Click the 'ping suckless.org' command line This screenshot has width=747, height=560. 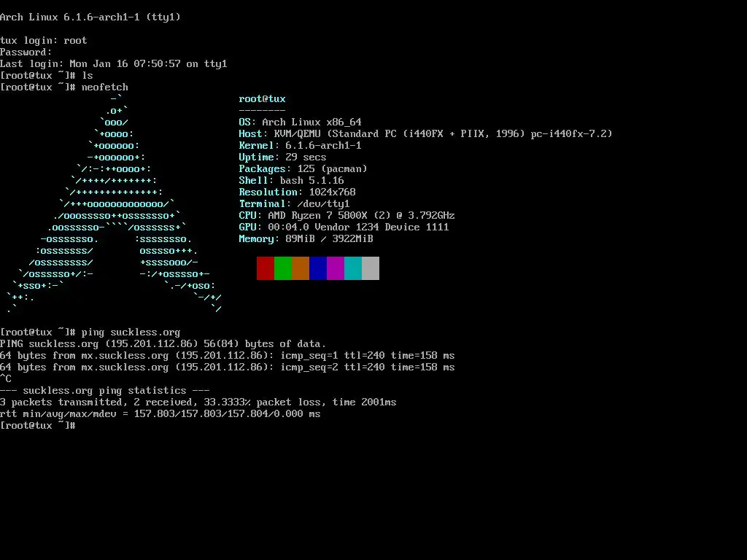pyautogui.click(x=90, y=332)
